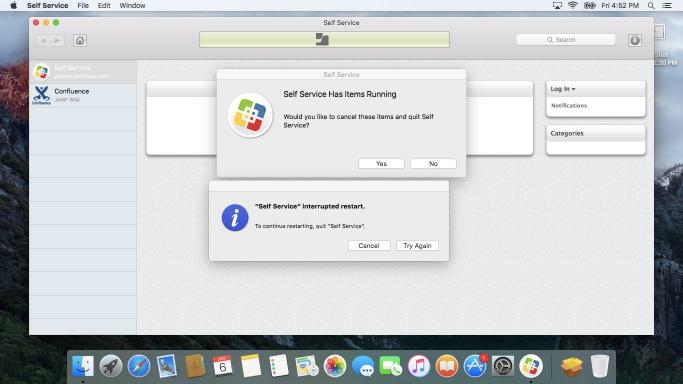Image resolution: width=683 pixels, height=384 pixels.
Task: Click the clock showing Fri 4:52 PM
Action: click(x=620, y=5)
